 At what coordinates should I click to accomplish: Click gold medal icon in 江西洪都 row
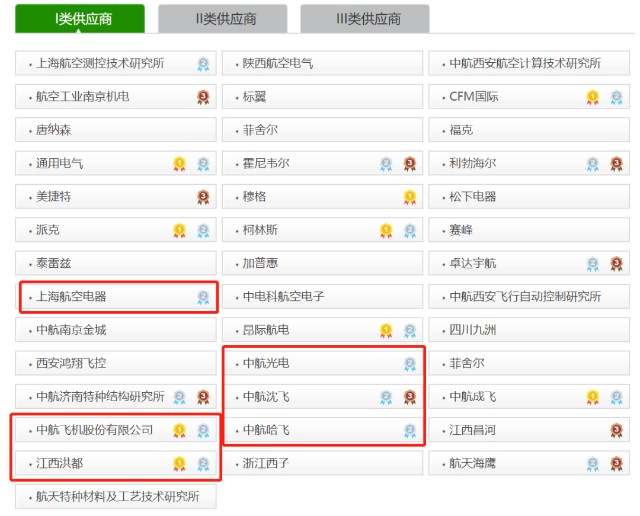pyautogui.click(x=180, y=463)
